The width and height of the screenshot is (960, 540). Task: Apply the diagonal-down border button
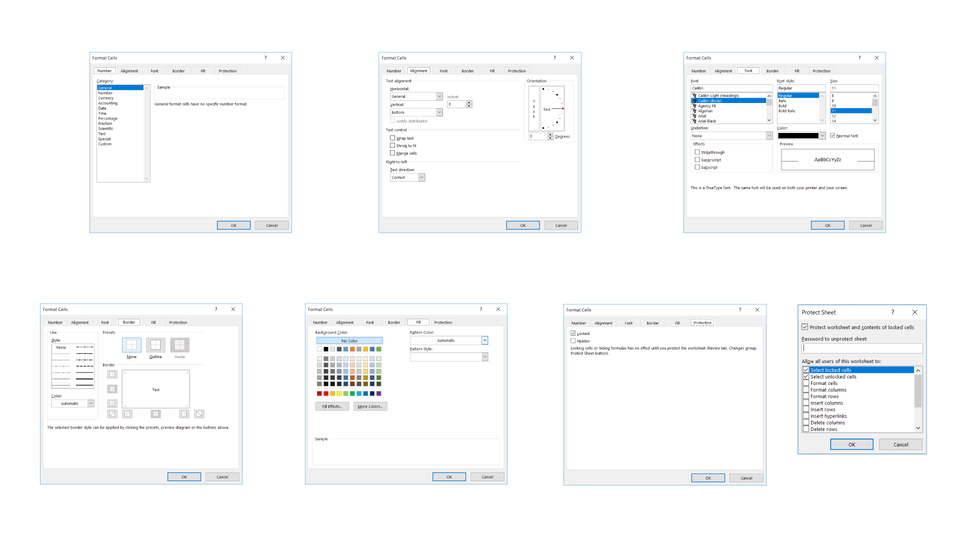click(x=199, y=414)
